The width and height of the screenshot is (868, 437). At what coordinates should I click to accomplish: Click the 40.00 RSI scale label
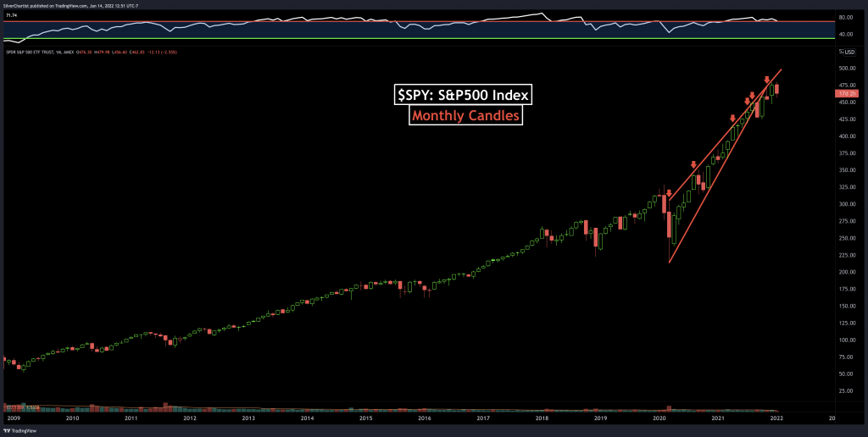click(846, 34)
